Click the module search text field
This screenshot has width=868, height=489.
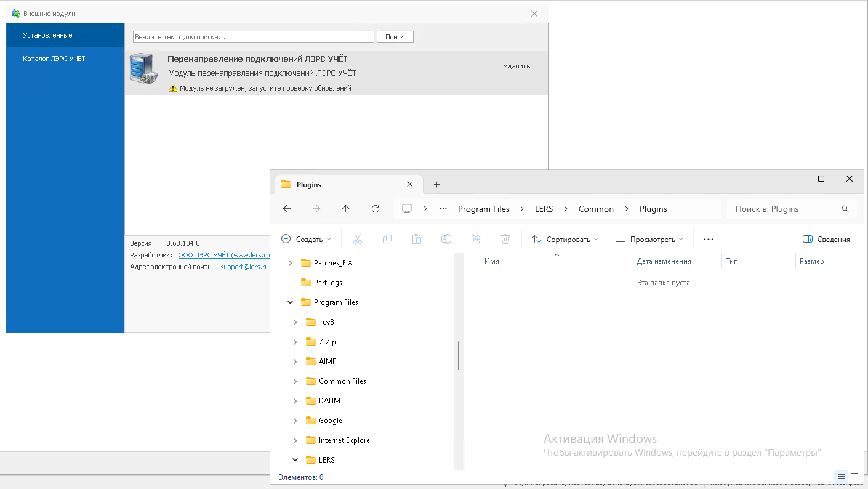click(253, 37)
